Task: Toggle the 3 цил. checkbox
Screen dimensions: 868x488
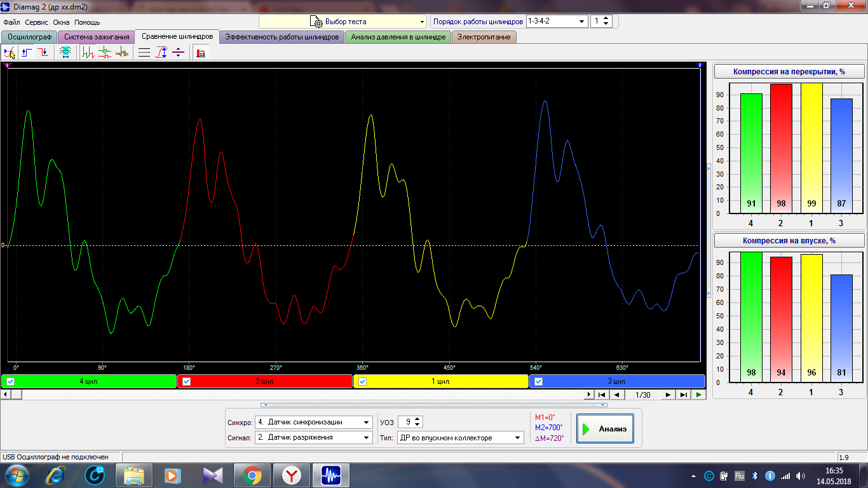Action: coord(539,382)
